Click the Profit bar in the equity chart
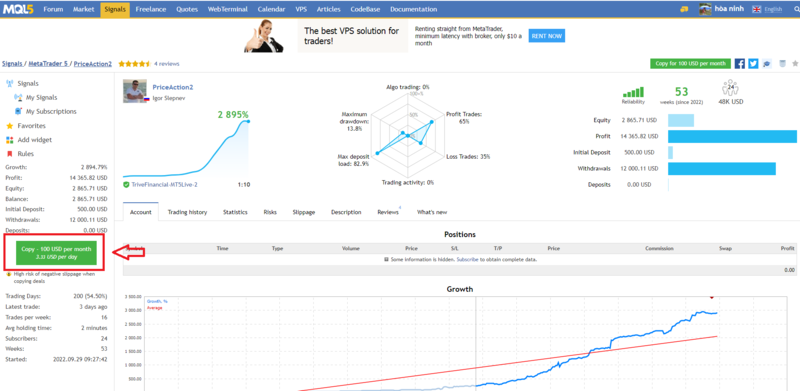 732,137
